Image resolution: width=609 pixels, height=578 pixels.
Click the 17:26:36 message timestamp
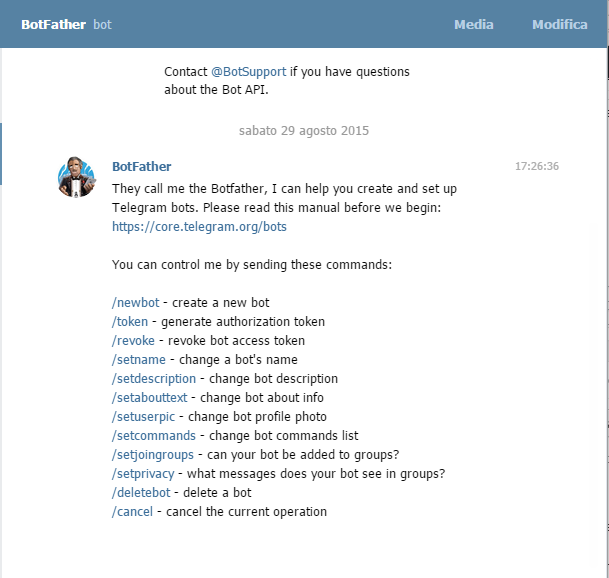tap(537, 166)
